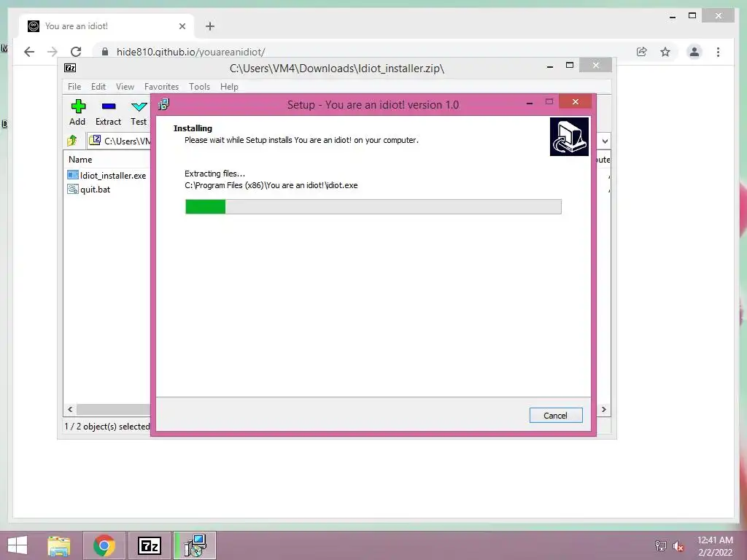Image resolution: width=747 pixels, height=560 pixels.
Task: Open the View menu in 7-Zip
Action: (125, 87)
